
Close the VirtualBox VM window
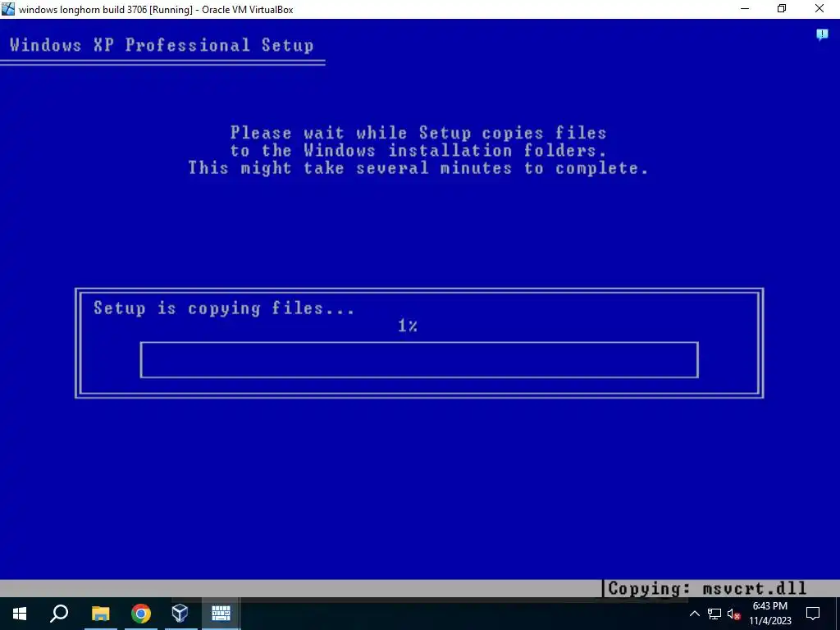click(x=819, y=9)
